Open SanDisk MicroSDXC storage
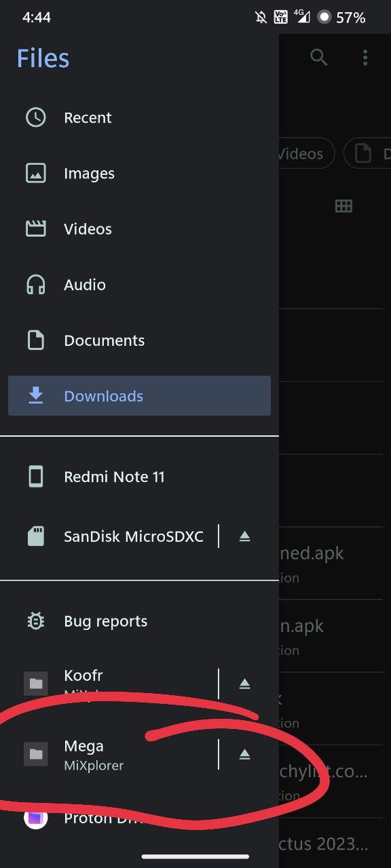Viewport: 391px width, 868px height. point(109,536)
